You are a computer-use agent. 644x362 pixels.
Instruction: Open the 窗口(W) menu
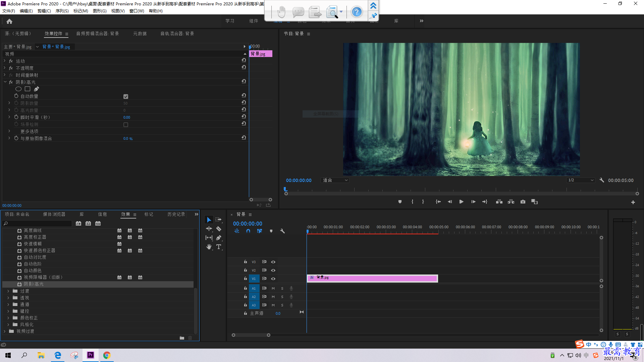tap(137, 11)
